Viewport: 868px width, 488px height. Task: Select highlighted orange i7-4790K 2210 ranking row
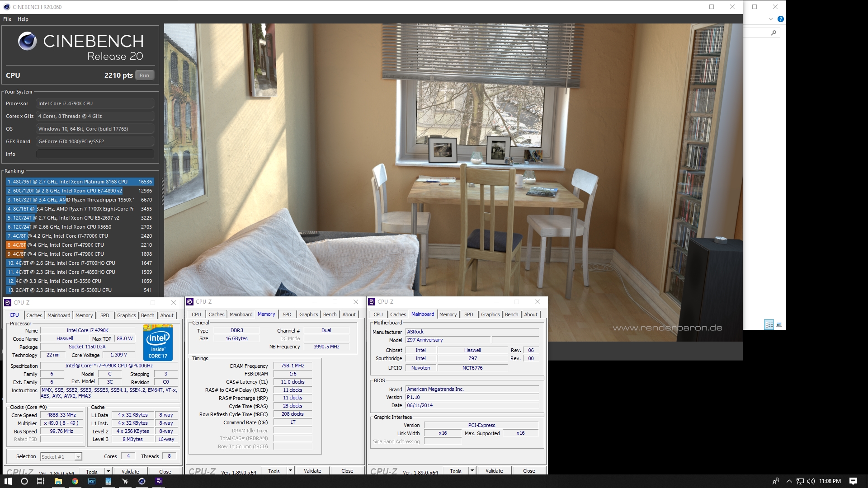(x=80, y=245)
